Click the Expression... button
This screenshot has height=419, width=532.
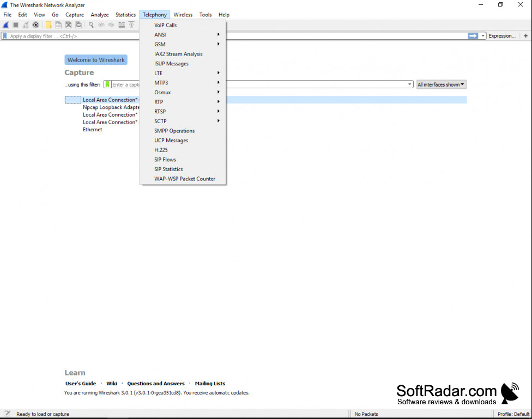point(502,36)
